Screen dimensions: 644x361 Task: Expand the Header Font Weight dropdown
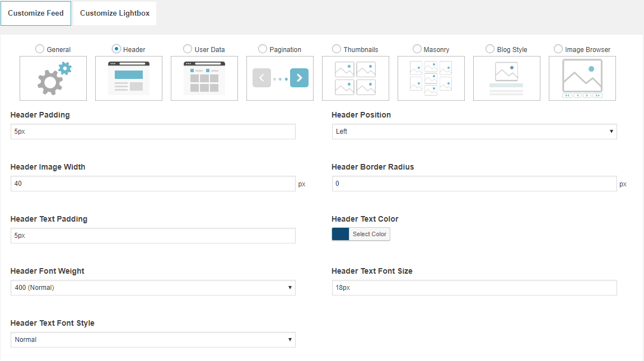point(153,288)
